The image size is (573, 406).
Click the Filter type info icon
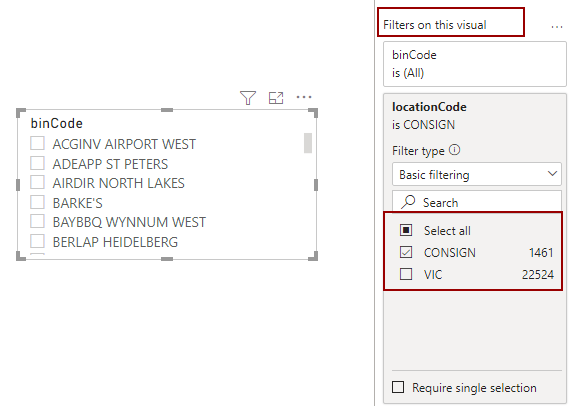coord(455,150)
